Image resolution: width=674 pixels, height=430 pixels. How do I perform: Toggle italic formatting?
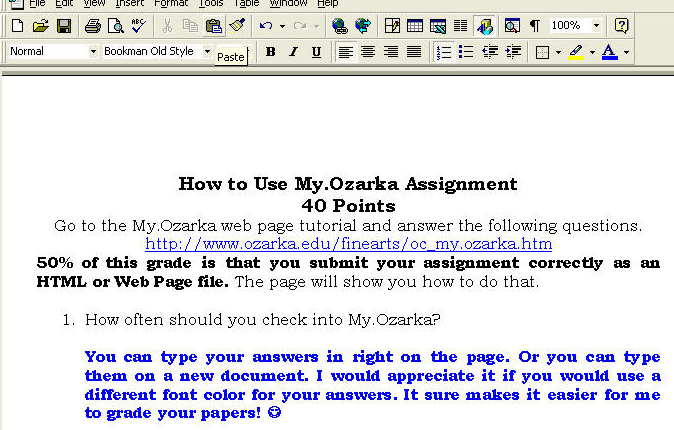(293, 52)
